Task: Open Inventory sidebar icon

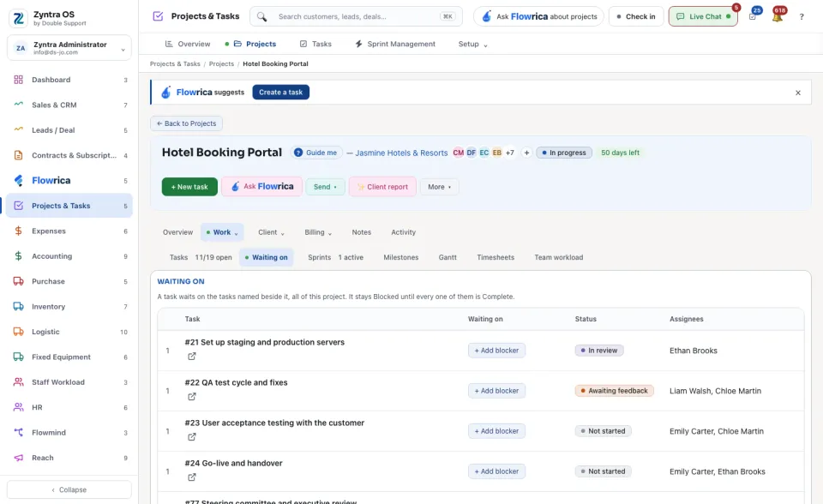Action: (x=18, y=306)
